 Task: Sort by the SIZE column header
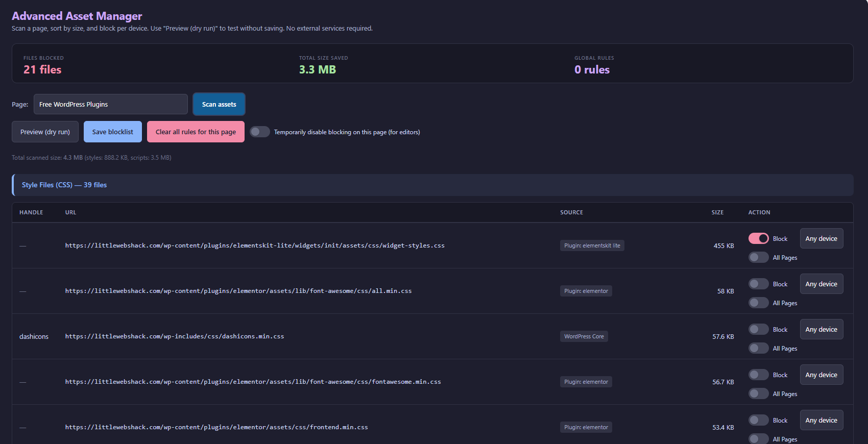tap(717, 212)
